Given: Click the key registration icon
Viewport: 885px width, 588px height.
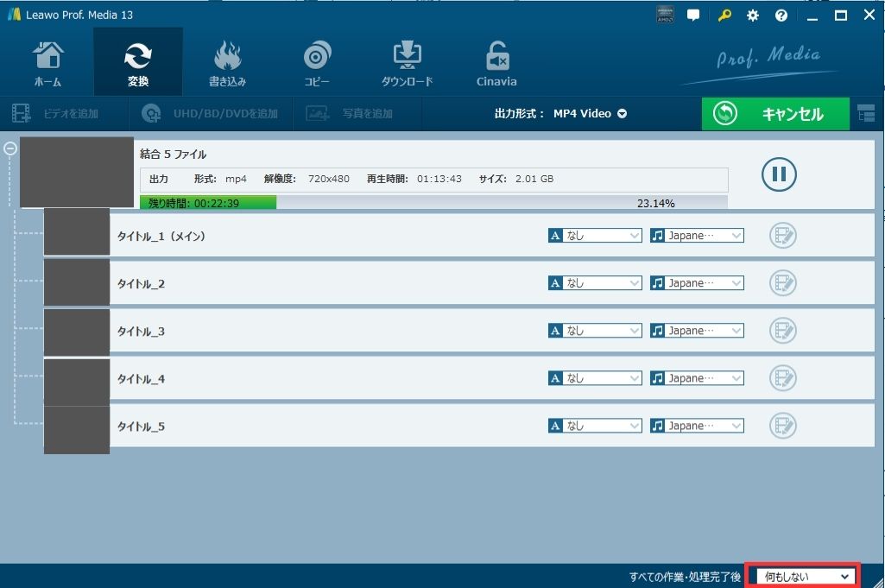Looking at the screenshot, I should coord(724,16).
